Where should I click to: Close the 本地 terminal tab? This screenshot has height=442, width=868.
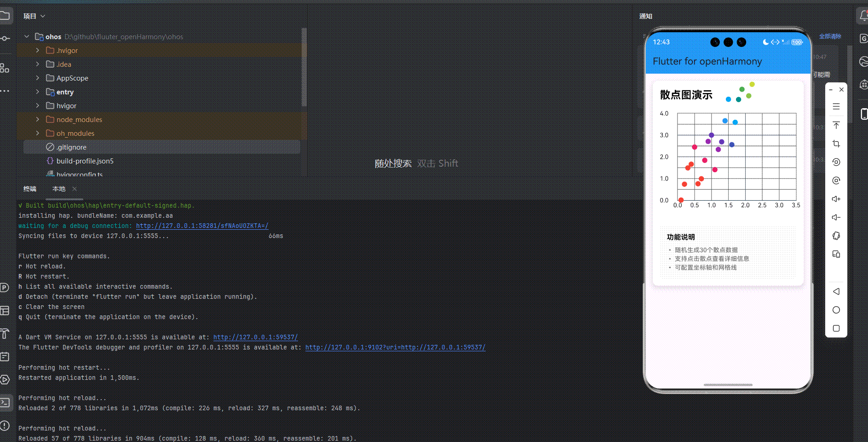(75, 189)
